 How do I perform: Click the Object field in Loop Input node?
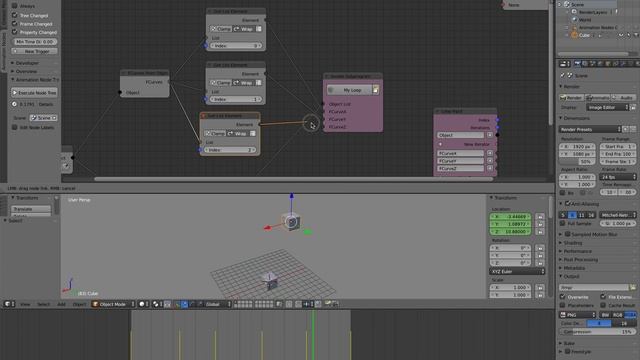tap(460, 135)
